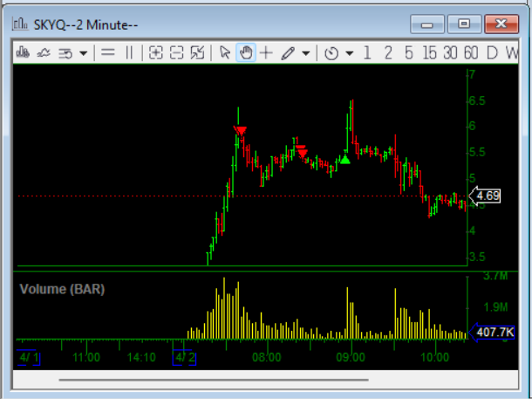Expand the pencil tool dropdown arrow

coord(306,53)
